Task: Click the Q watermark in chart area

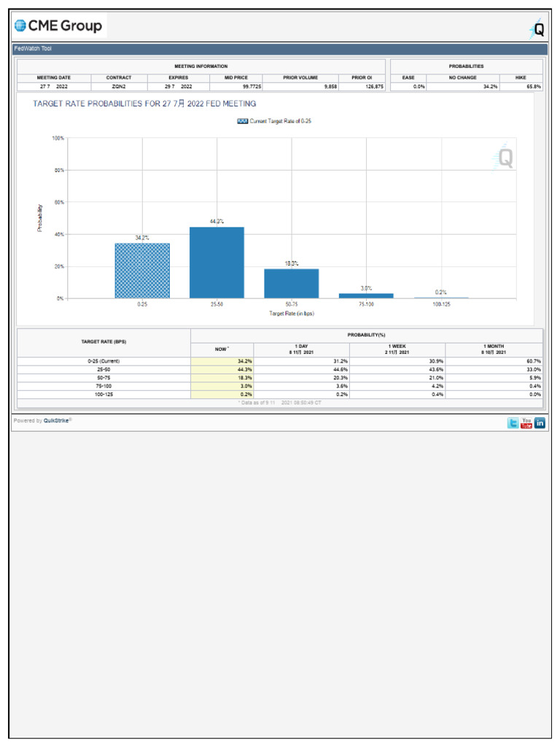Action: (503, 158)
